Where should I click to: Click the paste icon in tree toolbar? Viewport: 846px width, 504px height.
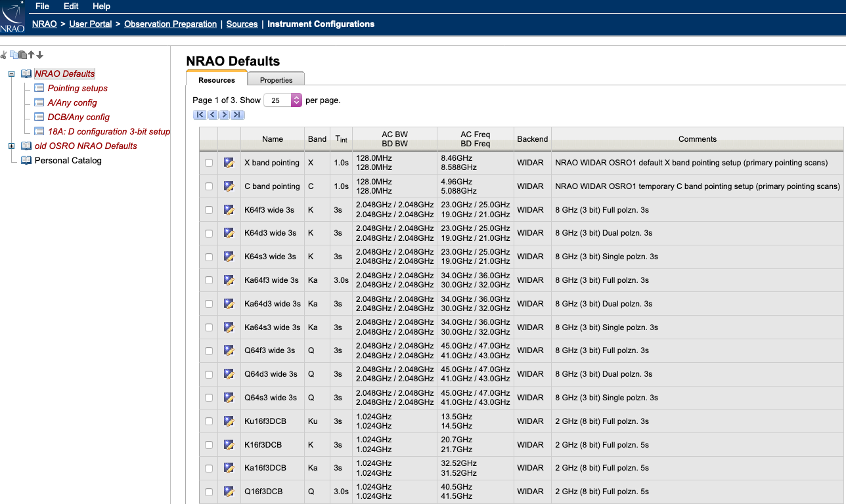pyautogui.click(x=22, y=55)
